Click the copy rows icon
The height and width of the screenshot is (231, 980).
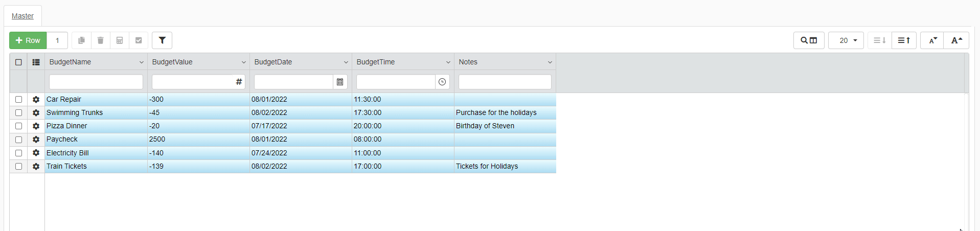coord(81,40)
